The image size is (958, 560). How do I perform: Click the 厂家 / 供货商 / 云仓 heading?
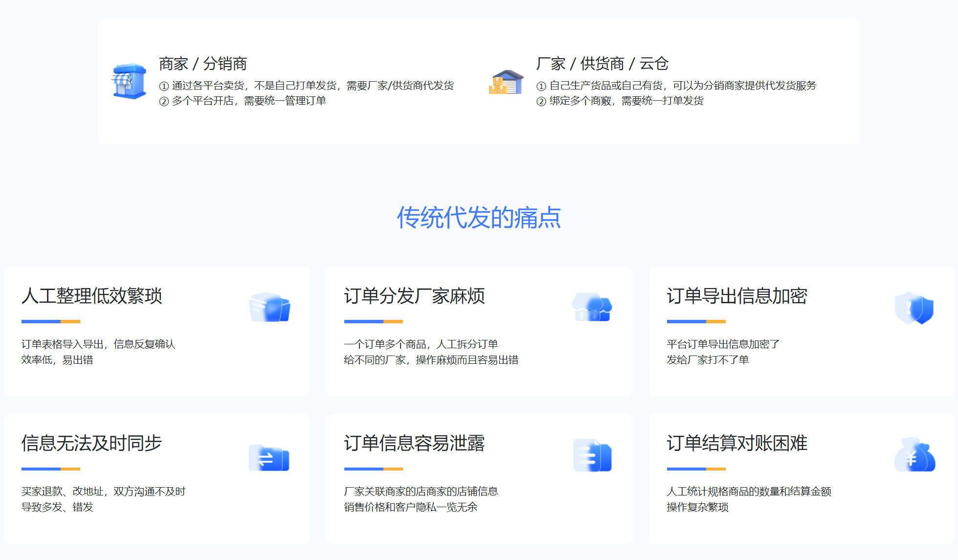click(602, 64)
